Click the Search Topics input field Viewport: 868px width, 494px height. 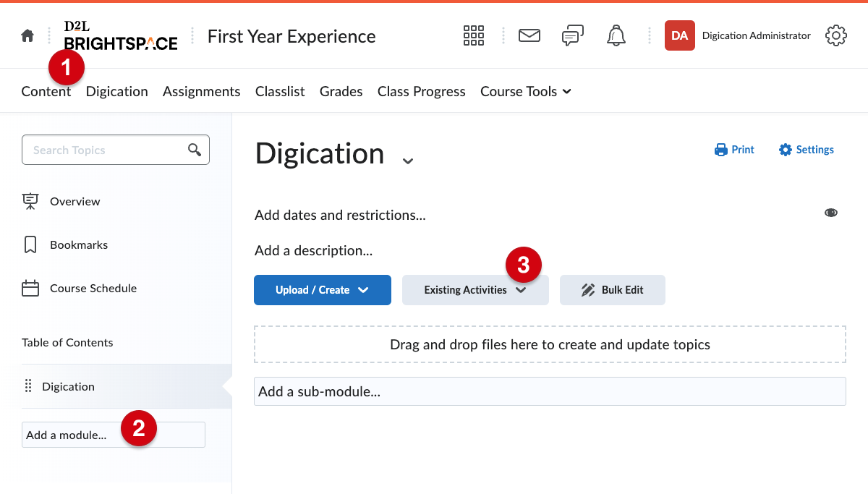click(x=116, y=150)
